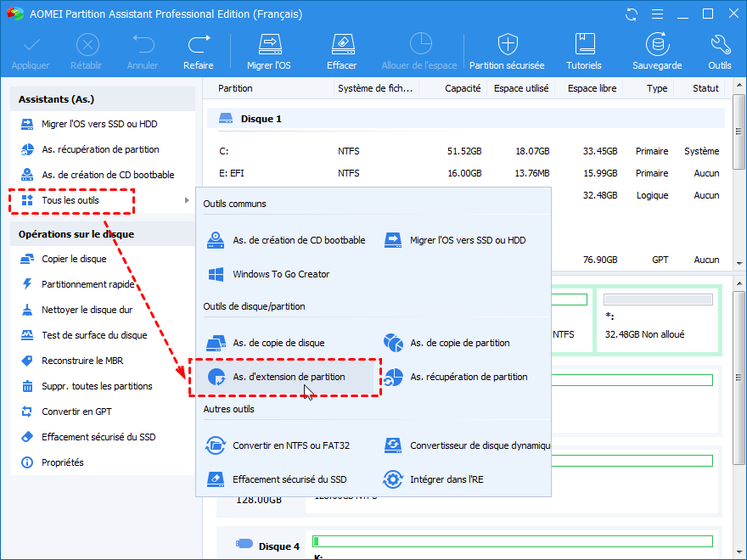Click the Annuler undo icon
Screen dimensions: 747x560
[x=143, y=45]
